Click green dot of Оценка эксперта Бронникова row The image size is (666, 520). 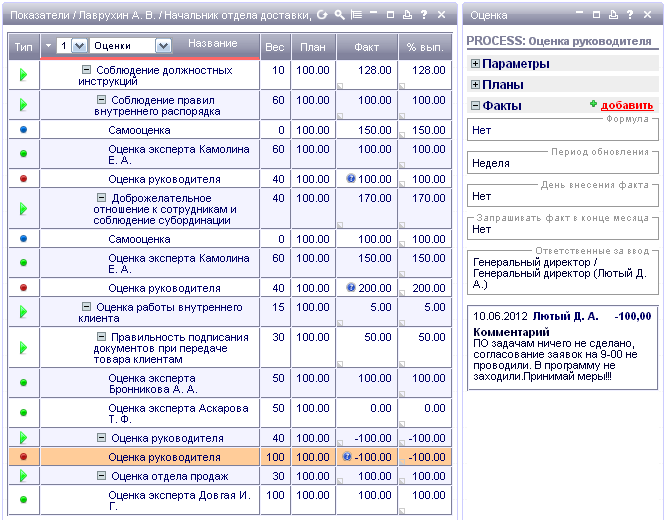click(23, 382)
